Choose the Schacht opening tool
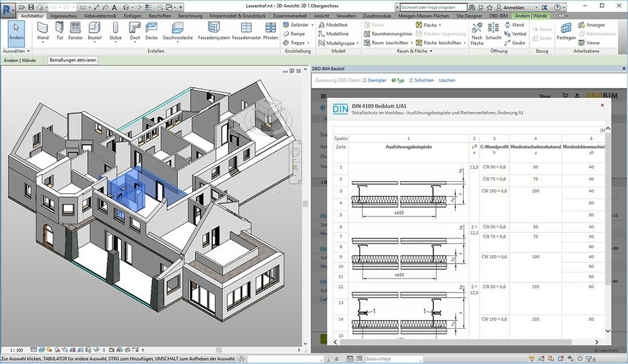Screen dimensions: 628x364 point(493,31)
